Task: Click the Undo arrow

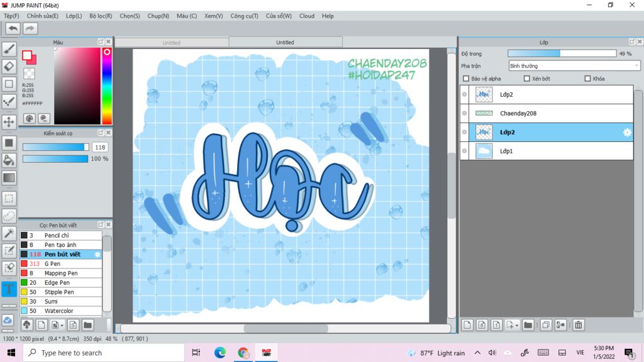Action: point(13,28)
